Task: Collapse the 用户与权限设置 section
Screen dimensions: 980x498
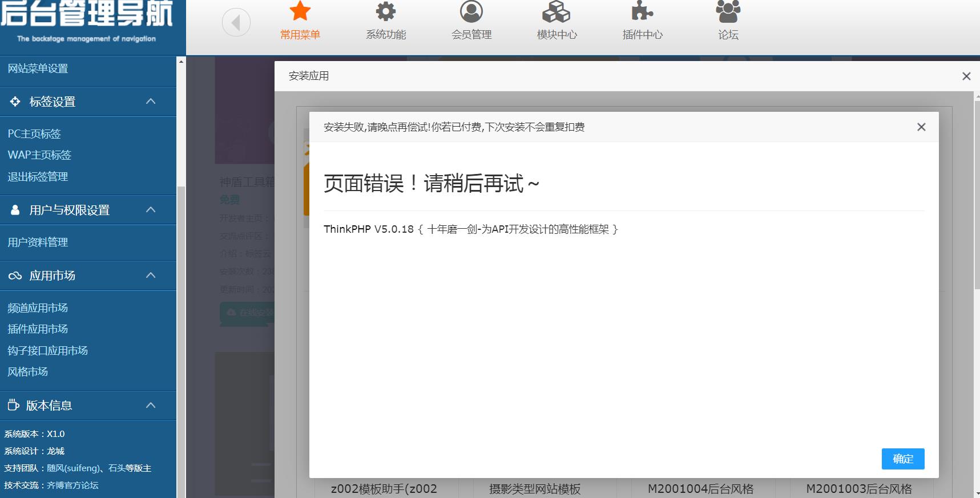Action: (x=151, y=210)
